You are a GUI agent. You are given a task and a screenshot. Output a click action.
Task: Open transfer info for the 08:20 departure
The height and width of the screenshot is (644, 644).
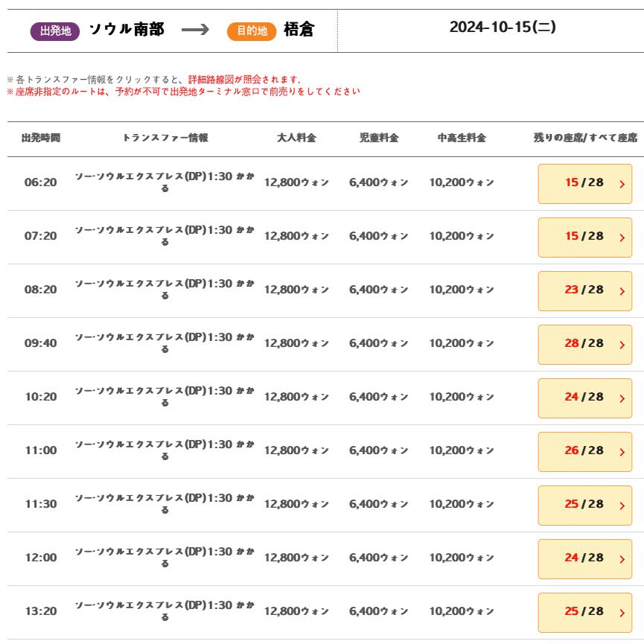point(165,290)
